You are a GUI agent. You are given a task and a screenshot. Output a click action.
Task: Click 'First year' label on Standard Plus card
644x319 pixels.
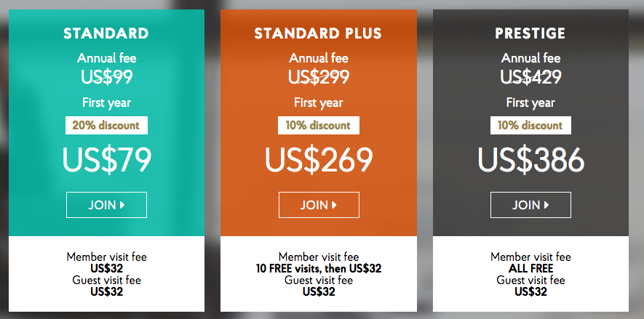click(x=318, y=102)
